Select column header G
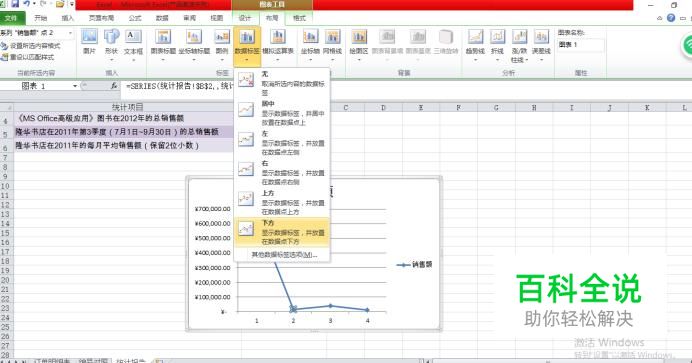 tap(496, 107)
